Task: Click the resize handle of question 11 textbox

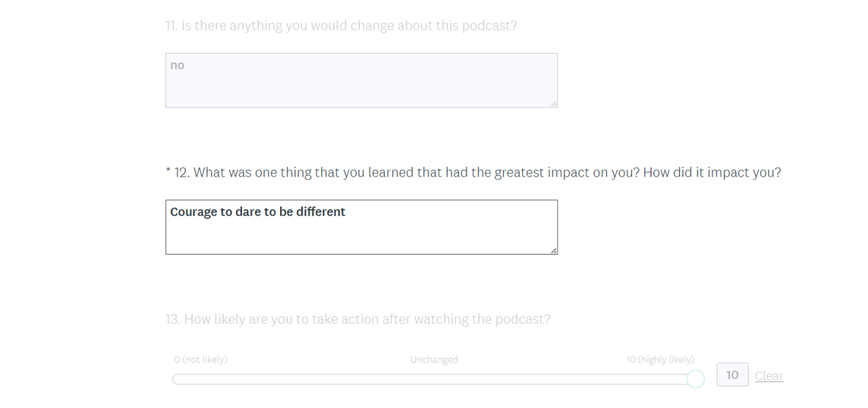Action: (553, 103)
